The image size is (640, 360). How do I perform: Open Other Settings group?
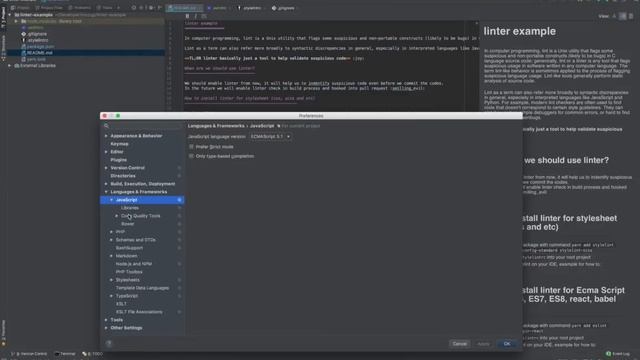[x=126, y=328]
